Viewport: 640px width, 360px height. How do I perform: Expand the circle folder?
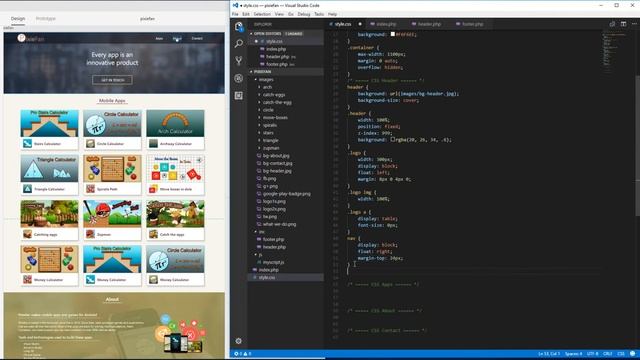260,110
